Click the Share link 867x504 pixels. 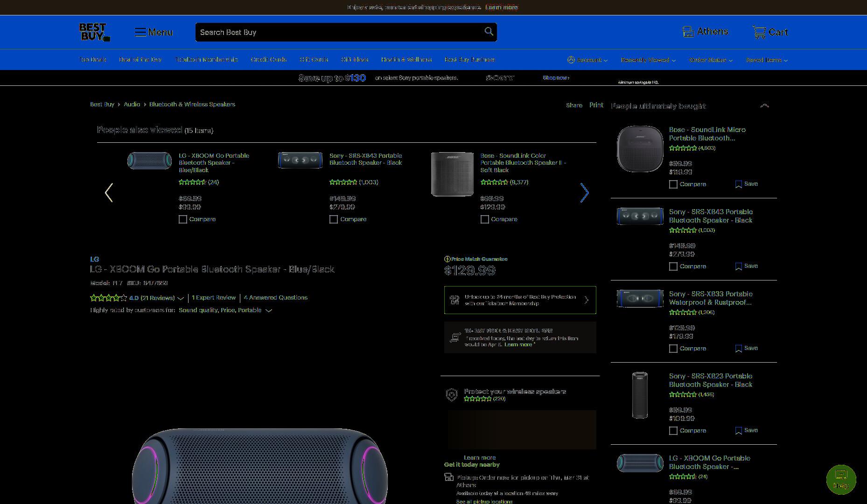pyautogui.click(x=574, y=105)
